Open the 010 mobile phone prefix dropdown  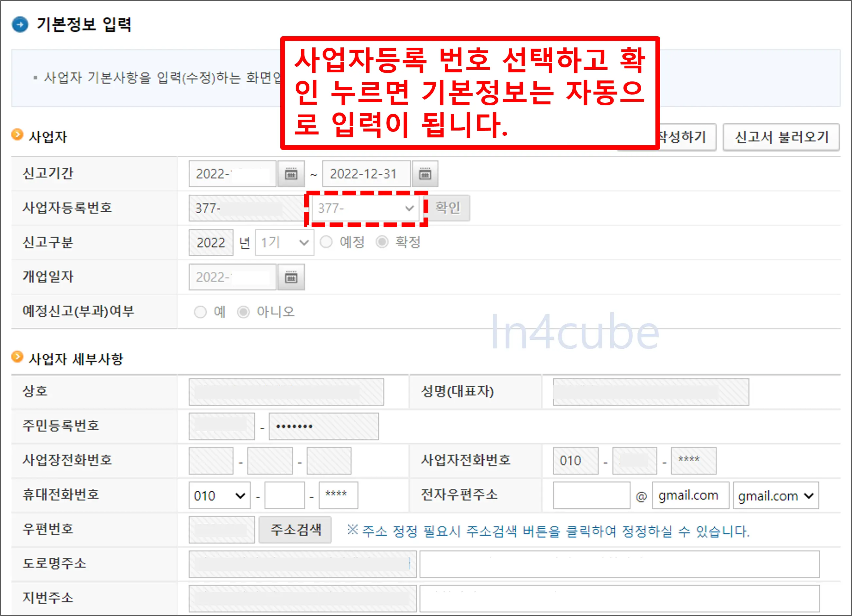(219, 496)
